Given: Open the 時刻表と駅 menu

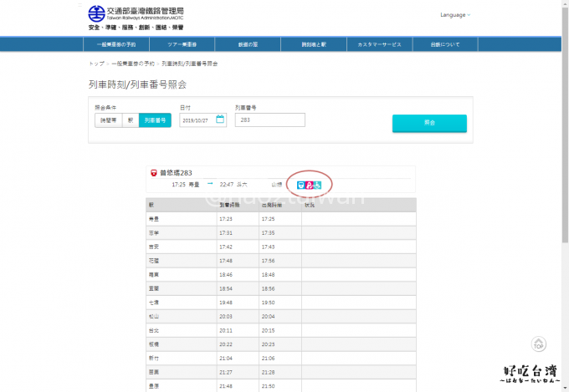Looking at the screenshot, I should pyautogui.click(x=314, y=44).
